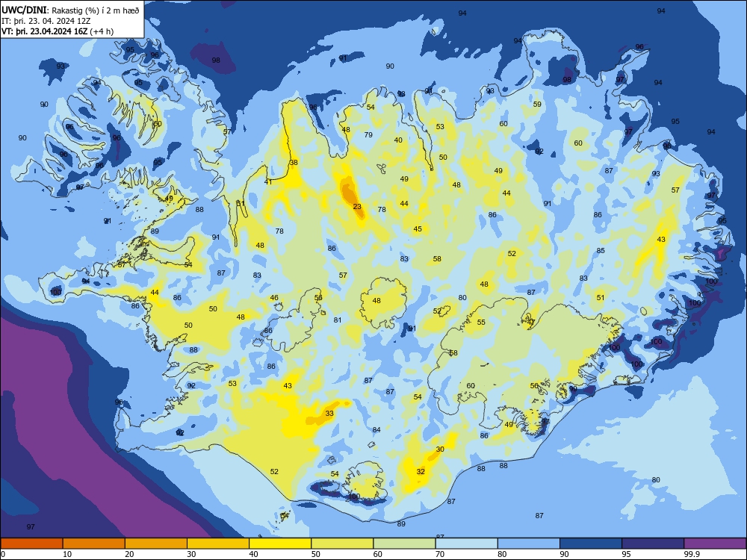Click the legend label '70' on the scale

[440, 554]
